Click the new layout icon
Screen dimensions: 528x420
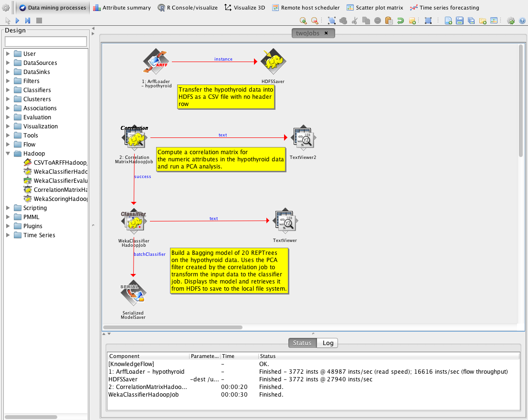pos(448,21)
